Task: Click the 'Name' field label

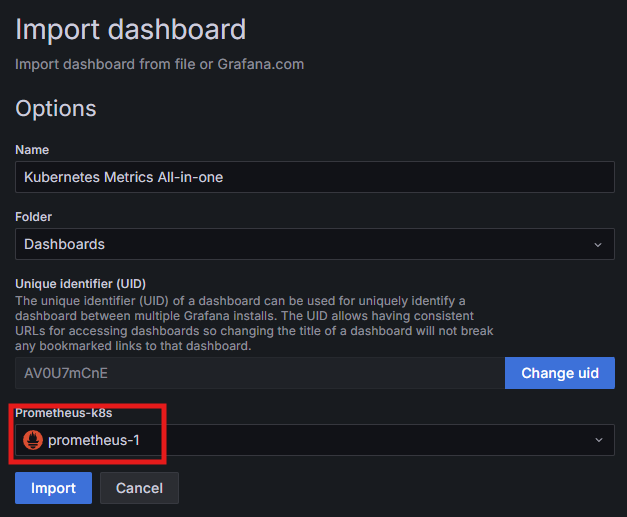Action: (32, 150)
